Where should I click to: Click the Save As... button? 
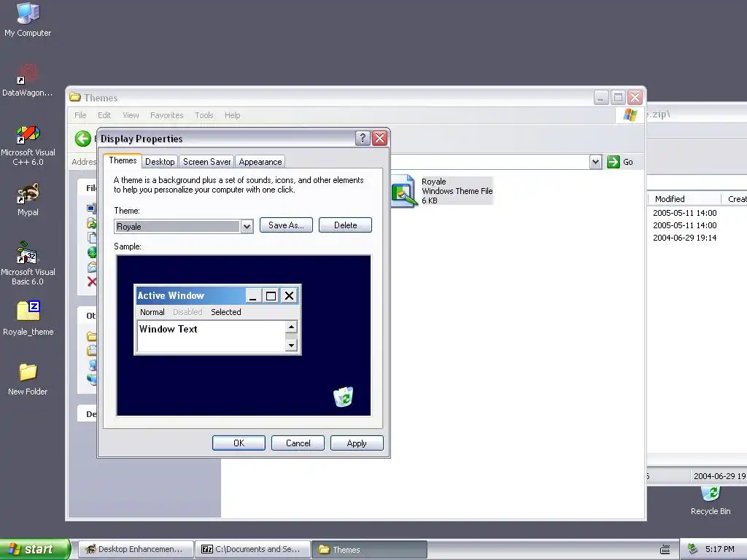[286, 225]
